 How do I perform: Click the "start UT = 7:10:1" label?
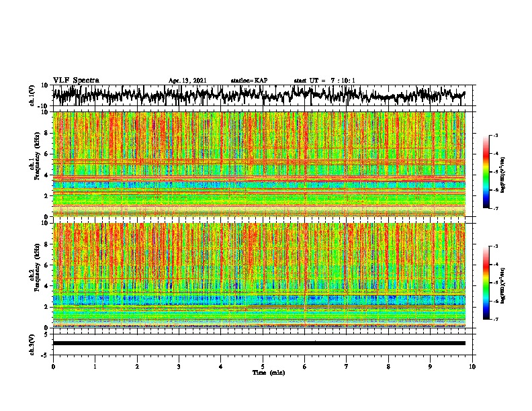(324, 81)
